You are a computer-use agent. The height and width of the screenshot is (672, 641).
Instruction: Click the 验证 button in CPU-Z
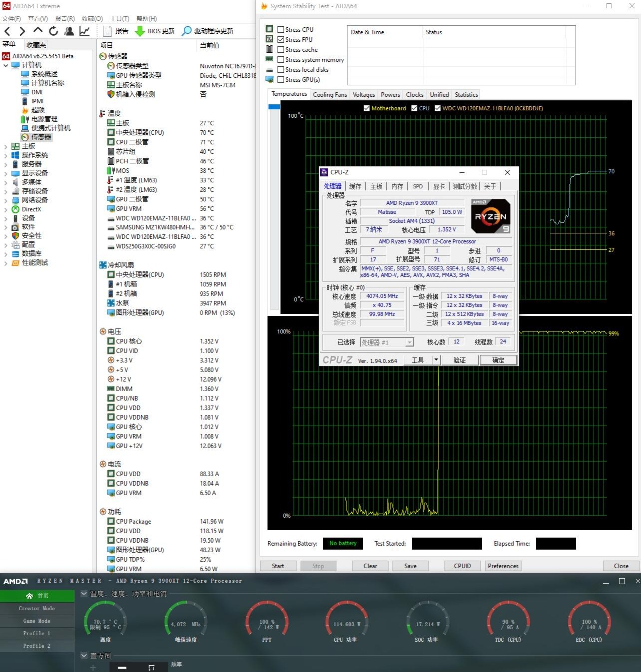459,360
